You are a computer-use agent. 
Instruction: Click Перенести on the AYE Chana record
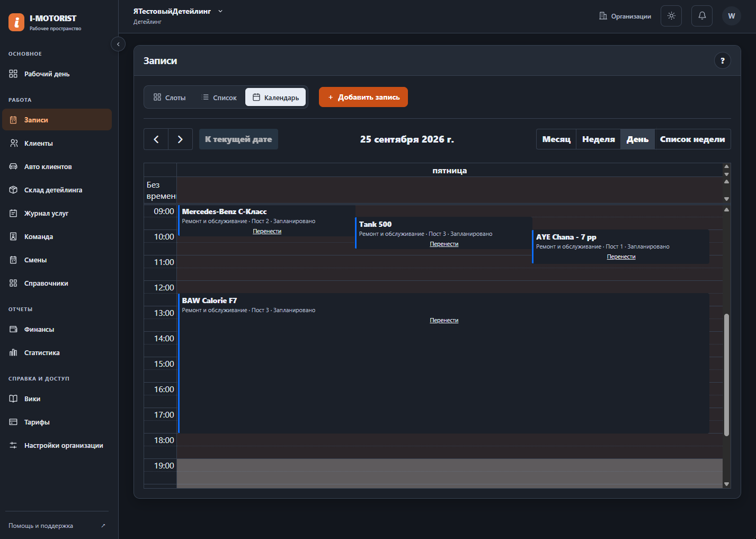pyautogui.click(x=621, y=257)
